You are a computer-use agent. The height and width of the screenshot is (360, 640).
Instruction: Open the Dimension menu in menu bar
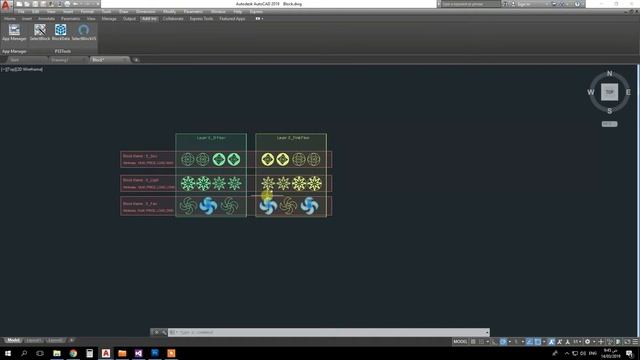click(x=145, y=12)
